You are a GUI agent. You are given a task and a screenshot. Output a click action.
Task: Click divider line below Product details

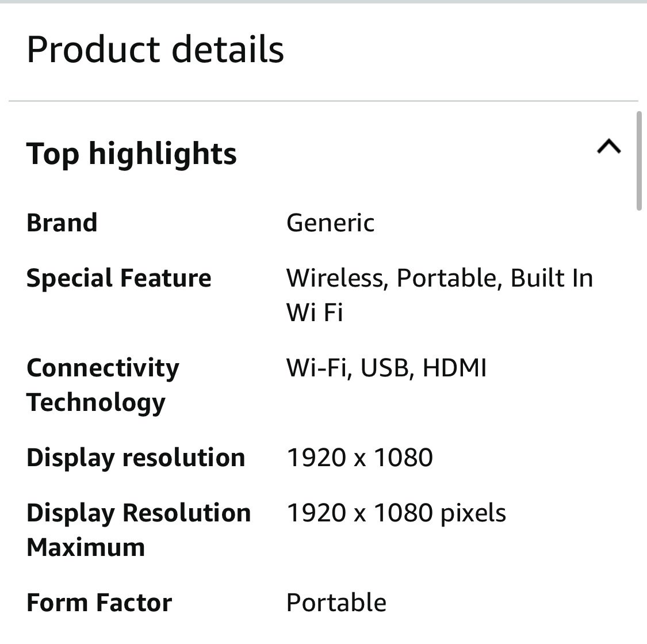323,101
